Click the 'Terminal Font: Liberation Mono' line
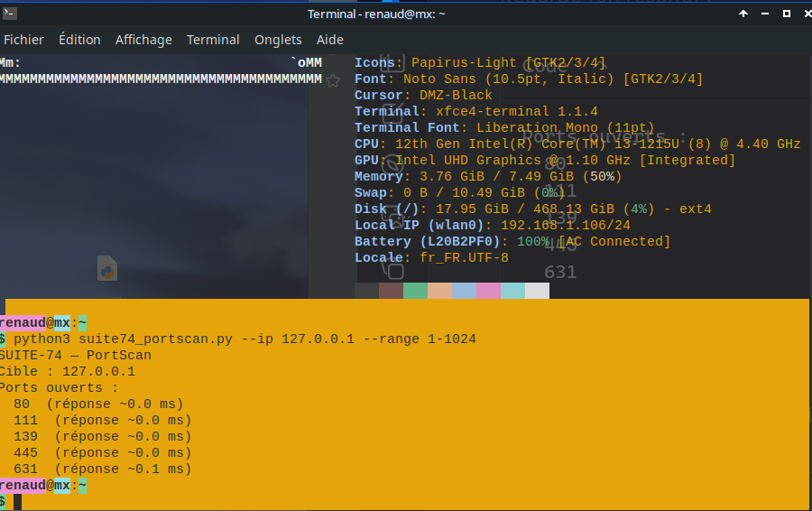Image resolution: width=812 pixels, height=511 pixels. point(504,127)
